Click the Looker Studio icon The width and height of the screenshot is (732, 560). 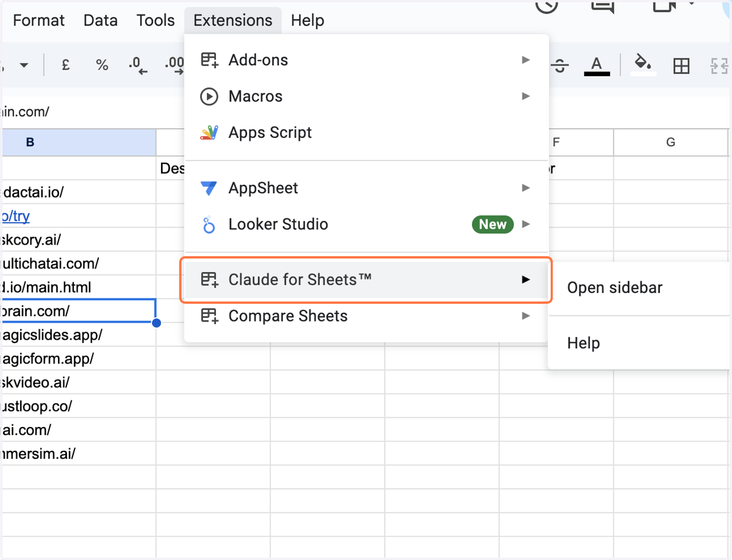click(x=209, y=224)
